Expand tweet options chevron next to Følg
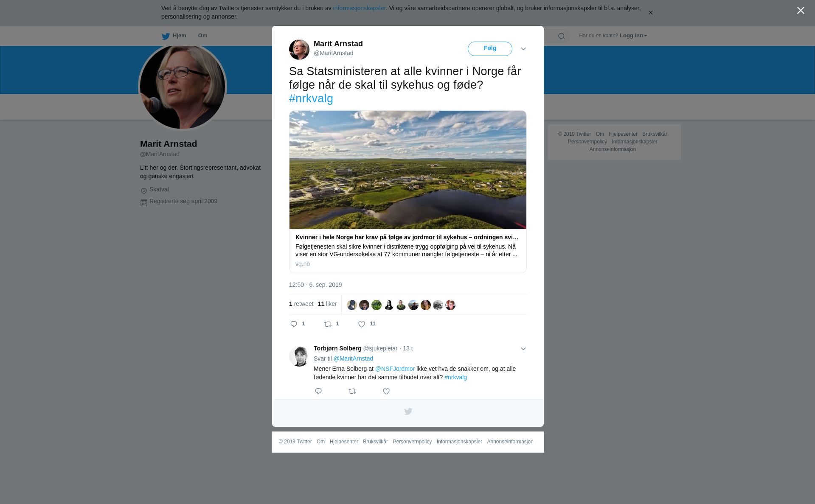The height and width of the screenshot is (504, 815). pos(523,49)
